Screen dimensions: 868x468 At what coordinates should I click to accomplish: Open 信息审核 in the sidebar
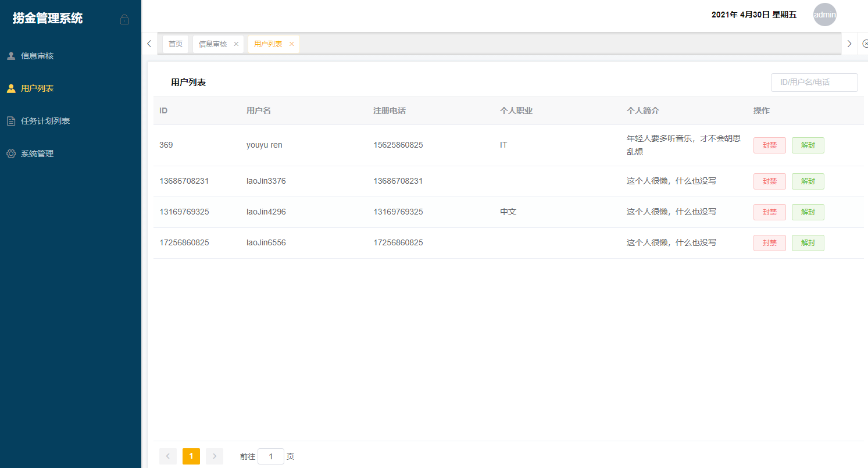[x=37, y=56]
